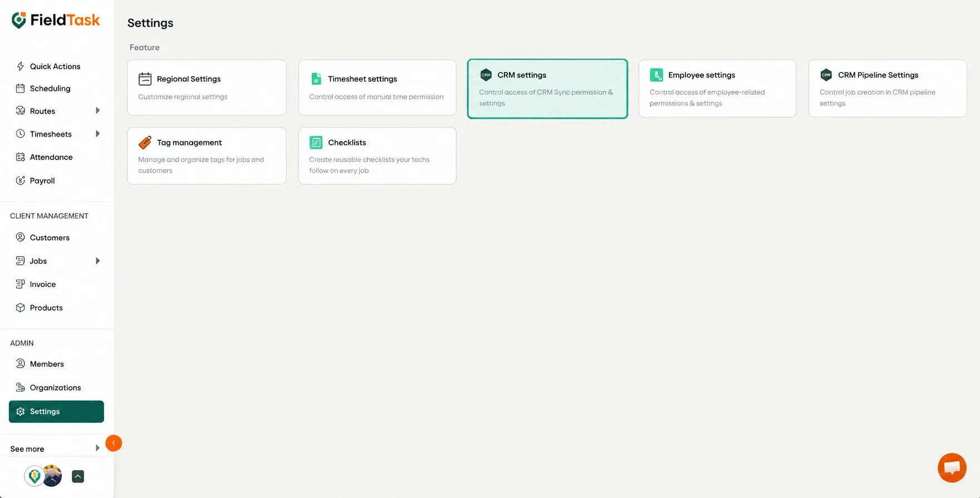Click the Payroll money icon

point(21,180)
